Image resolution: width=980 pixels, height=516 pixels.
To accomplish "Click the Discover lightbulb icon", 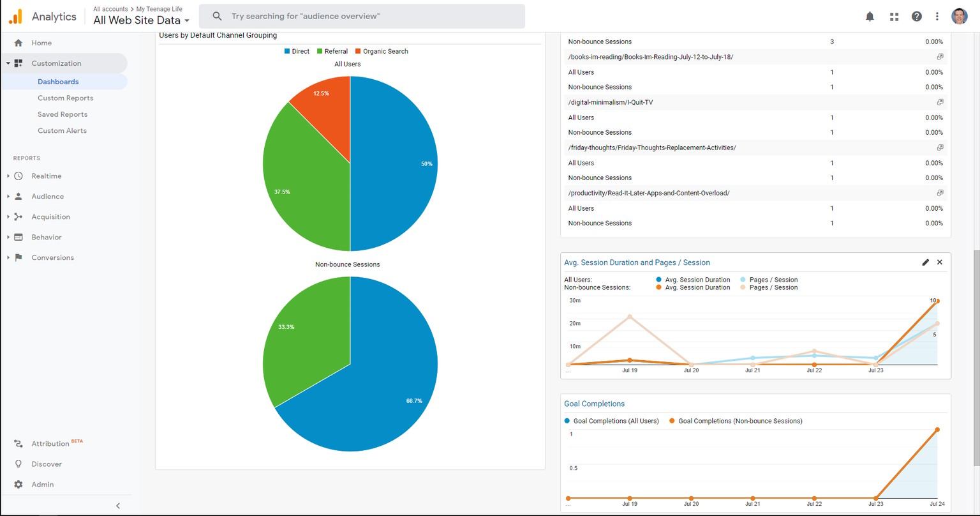I will [x=19, y=464].
